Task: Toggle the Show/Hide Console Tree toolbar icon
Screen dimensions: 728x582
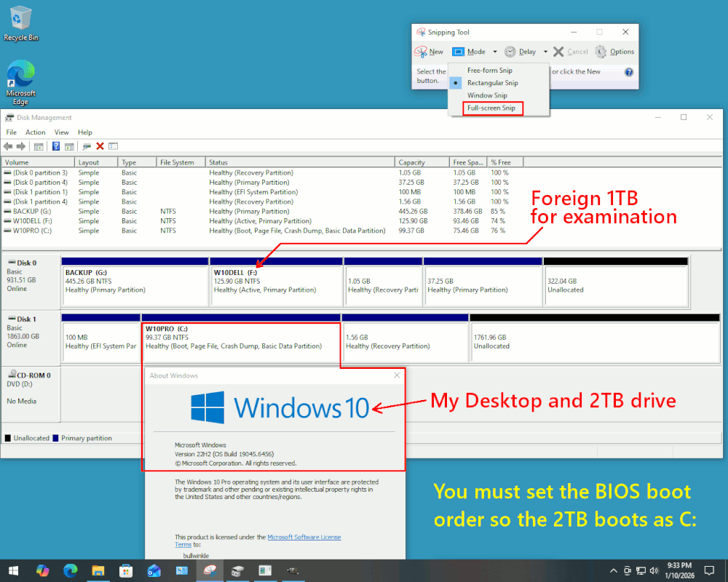Action: tap(39, 146)
